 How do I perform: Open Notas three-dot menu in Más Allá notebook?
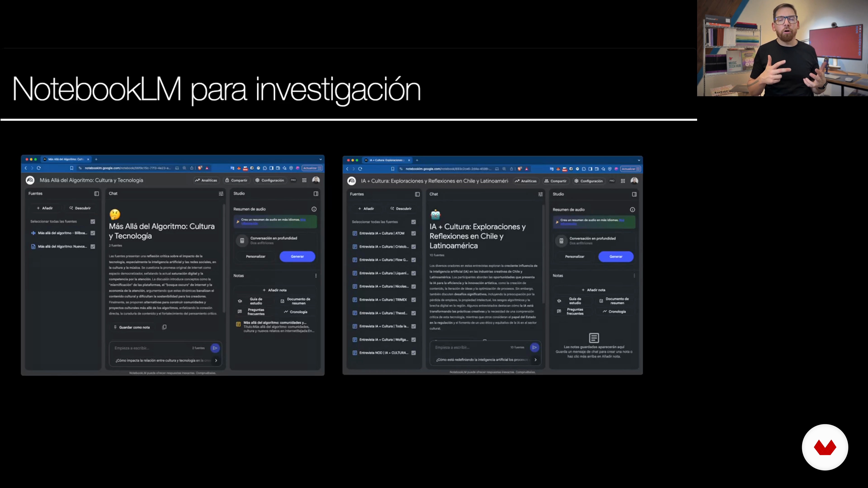tap(316, 276)
